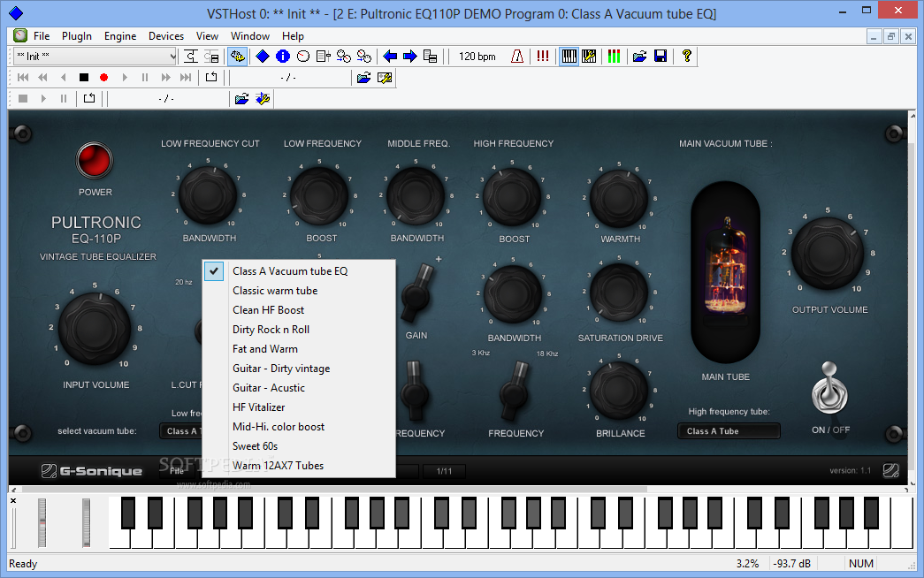Screen dimensions: 924x578
Task: Click the metronome icon
Action: coord(516,56)
